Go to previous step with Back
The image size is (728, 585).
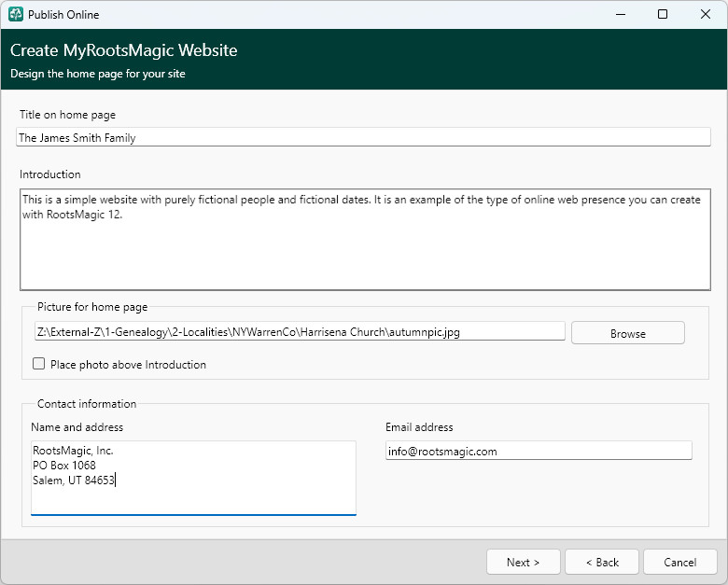point(602,563)
